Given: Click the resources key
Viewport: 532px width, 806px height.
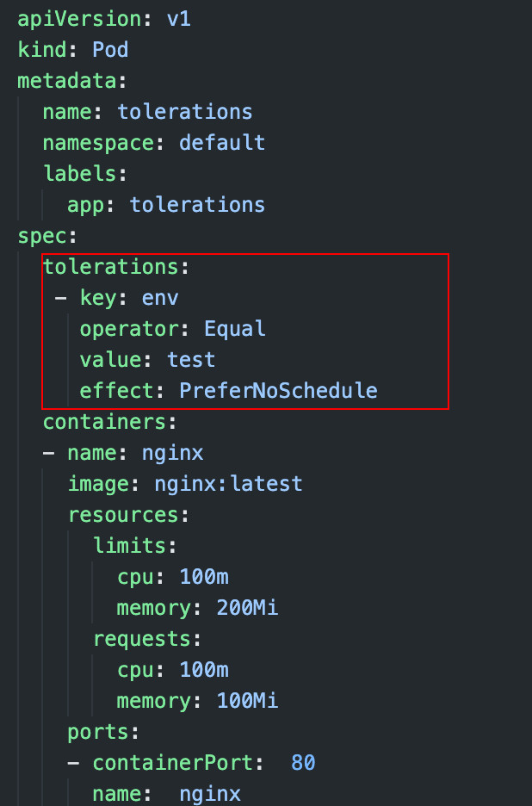Looking at the screenshot, I should click(x=123, y=515).
